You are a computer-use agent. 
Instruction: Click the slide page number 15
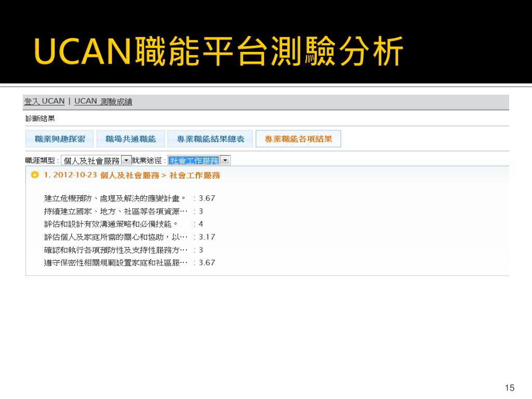pos(510,388)
